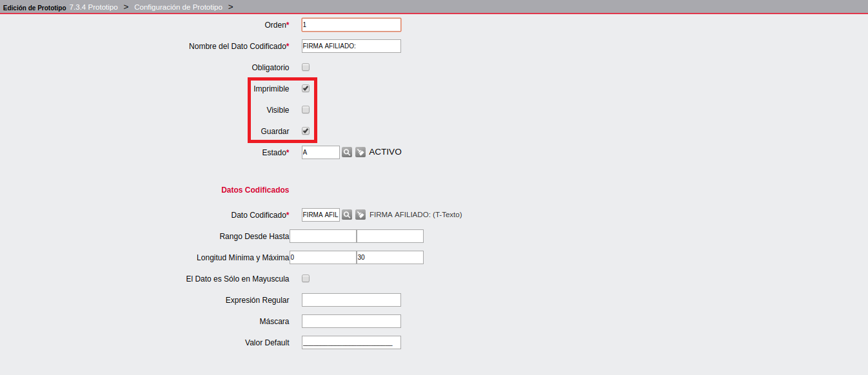Click the Máscara input field
Viewport: 868px width, 375px height.
click(351, 321)
